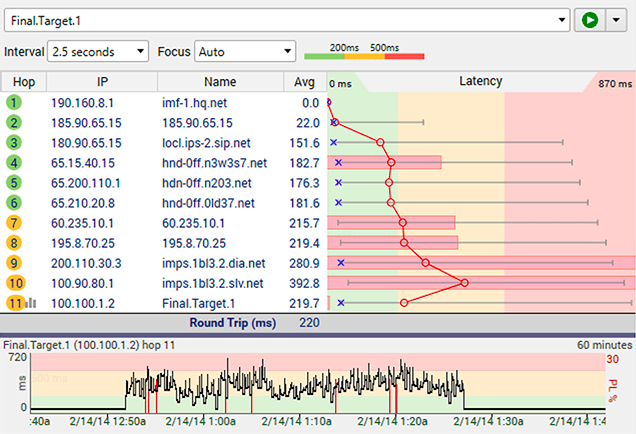Select hop 6 green circle icon
The width and height of the screenshot is (636, 434).
tap(14, 203)
